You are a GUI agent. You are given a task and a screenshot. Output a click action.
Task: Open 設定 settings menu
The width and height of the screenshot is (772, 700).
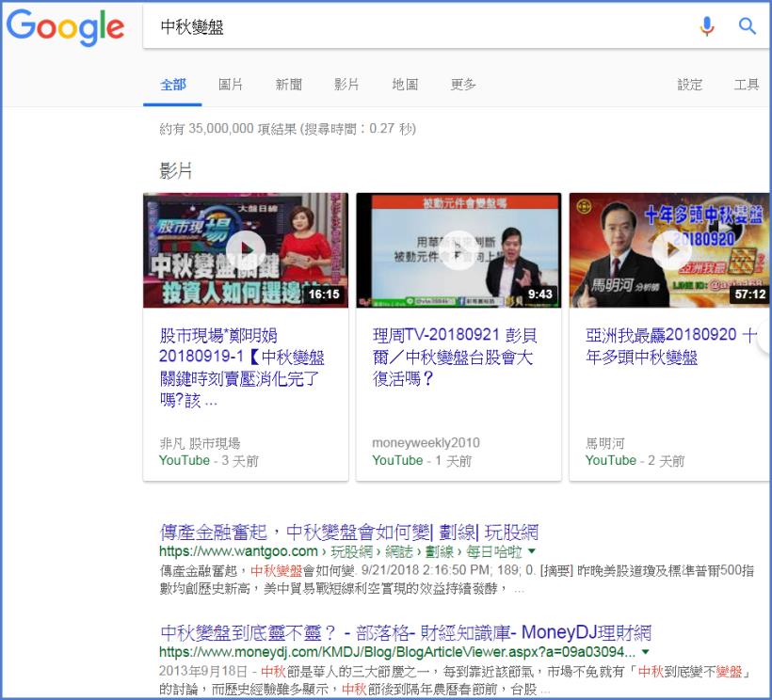[x=689, y=85]
